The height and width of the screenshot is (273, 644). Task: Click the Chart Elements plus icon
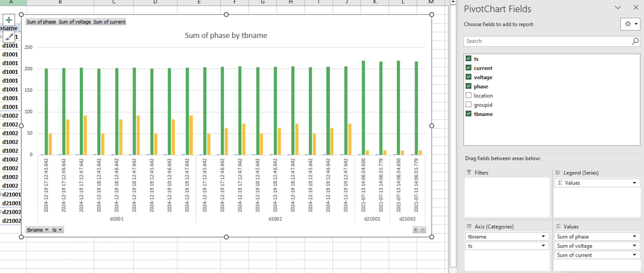tap(9, 20)
